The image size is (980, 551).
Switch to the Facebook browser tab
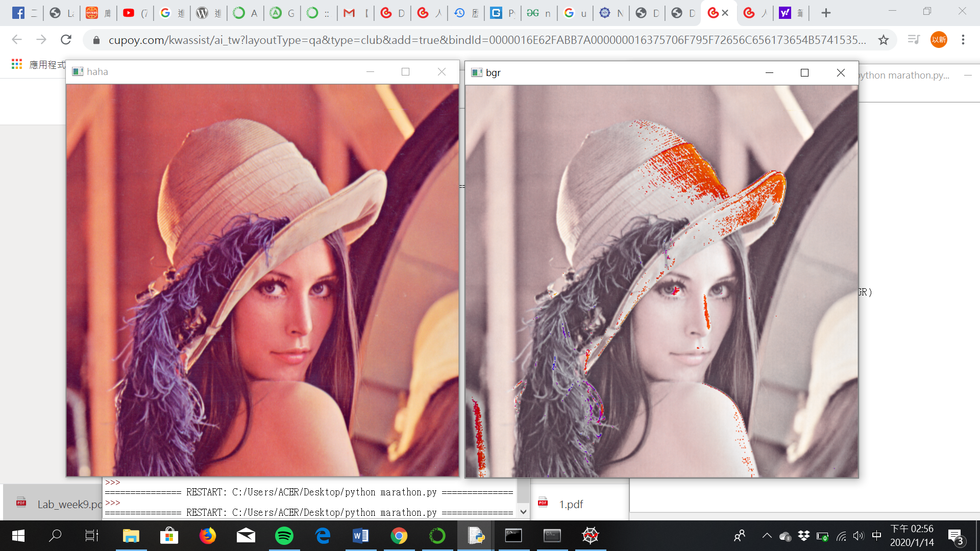(18, 13)
